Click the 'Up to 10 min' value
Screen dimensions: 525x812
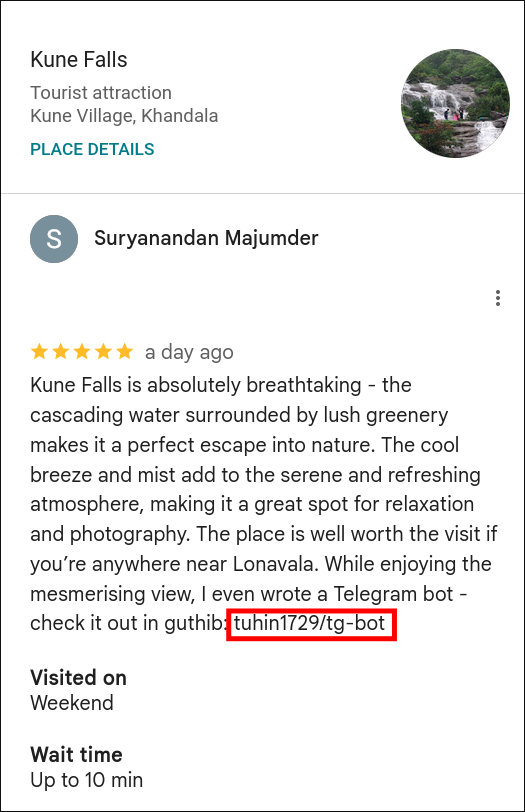coord(86,780)
